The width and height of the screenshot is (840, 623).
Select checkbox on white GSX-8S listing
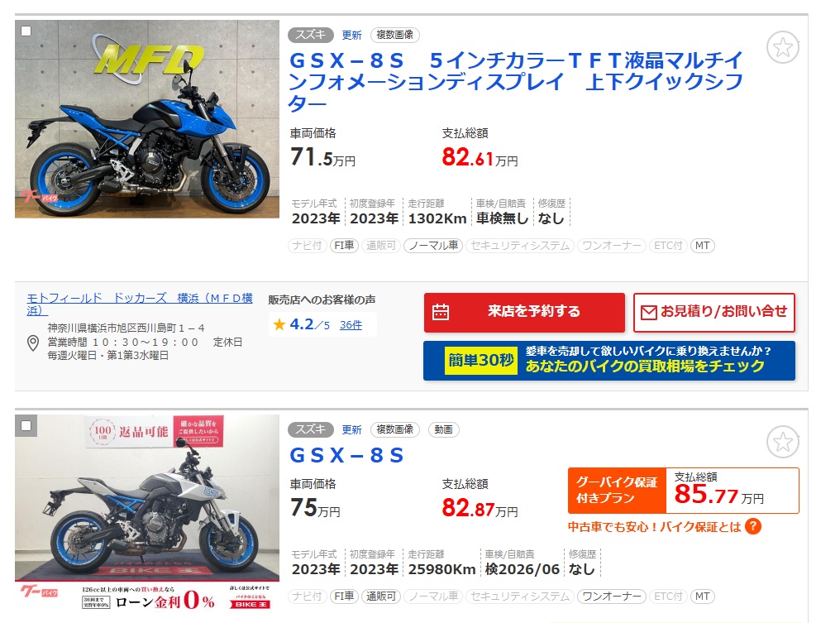tap(26, 426)
